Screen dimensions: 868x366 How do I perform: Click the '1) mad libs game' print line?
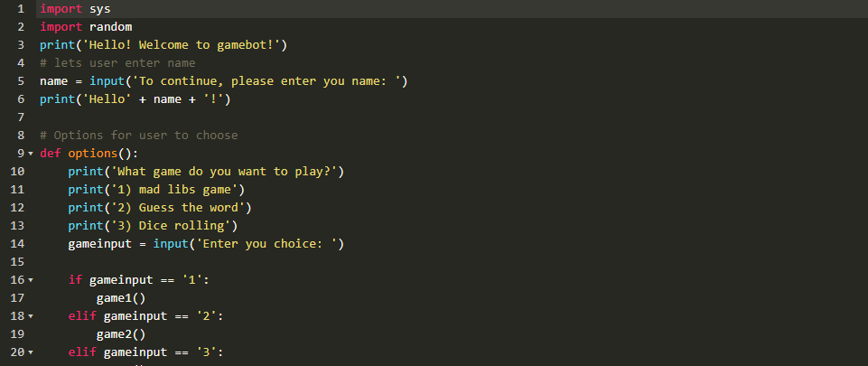156,190
